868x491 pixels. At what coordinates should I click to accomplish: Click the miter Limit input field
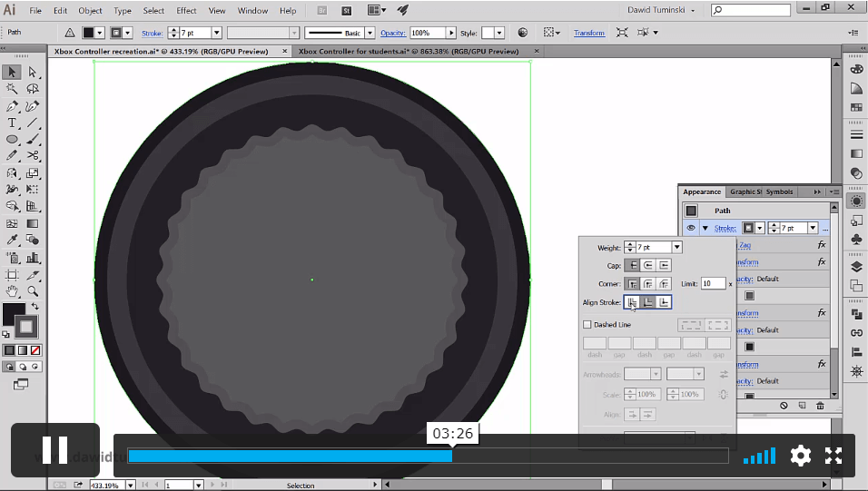pyautogui.click(x=713, y=283)
